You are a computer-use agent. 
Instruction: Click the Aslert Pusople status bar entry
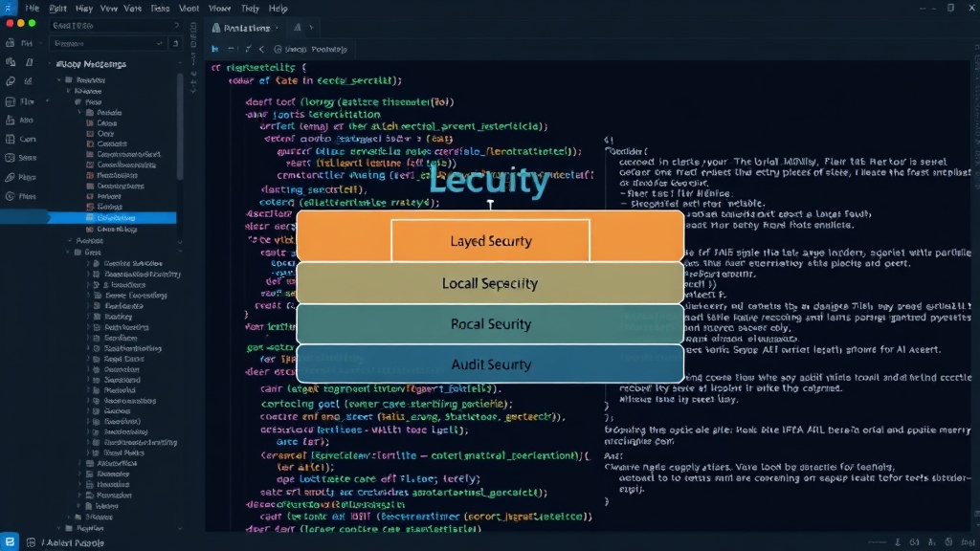pos(73,543)
